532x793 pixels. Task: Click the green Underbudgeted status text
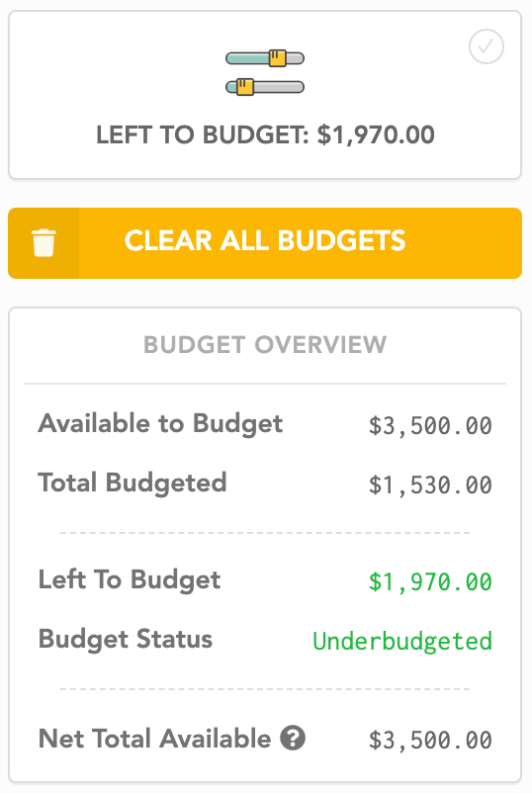(402, 642)
